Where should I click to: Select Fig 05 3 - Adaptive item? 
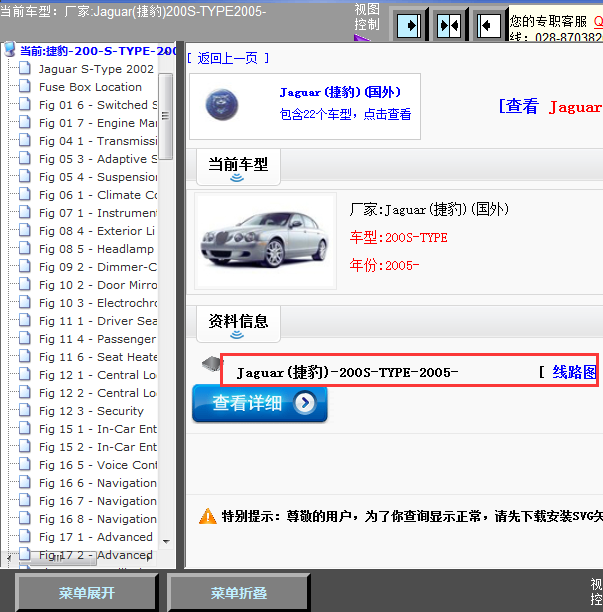coord(98,159)
